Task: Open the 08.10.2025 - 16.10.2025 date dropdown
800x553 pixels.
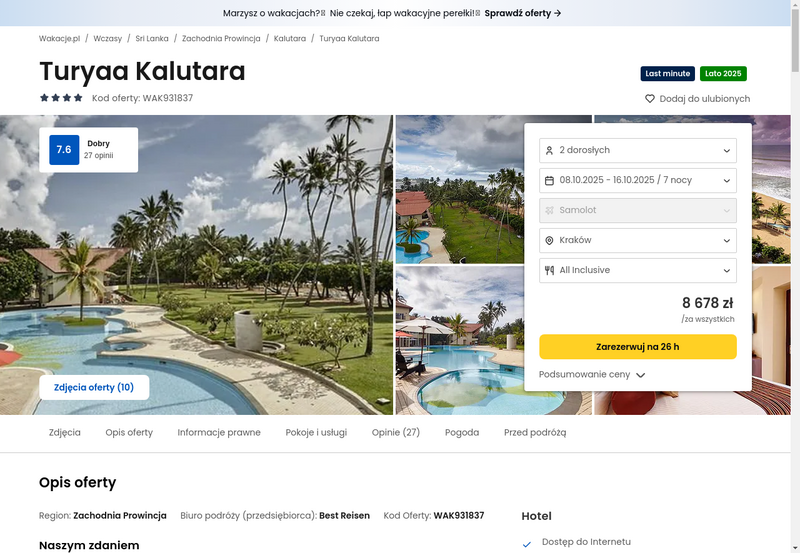Action: point(638,181)
